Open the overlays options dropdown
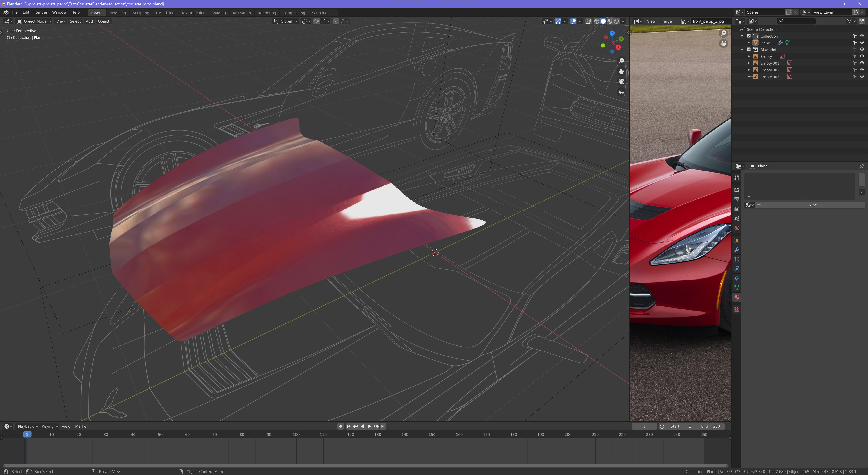 click(x=580, y=21)
